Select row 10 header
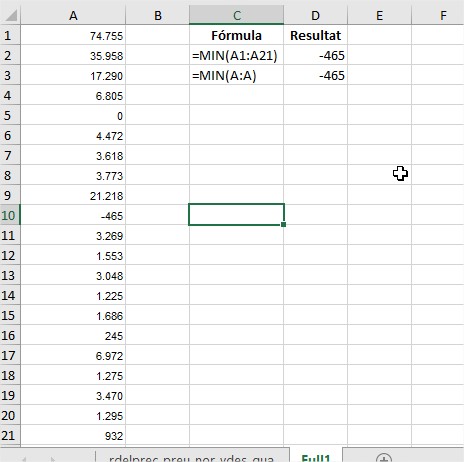The height and width of the screenshot is (462, 464). coord(10,215)
